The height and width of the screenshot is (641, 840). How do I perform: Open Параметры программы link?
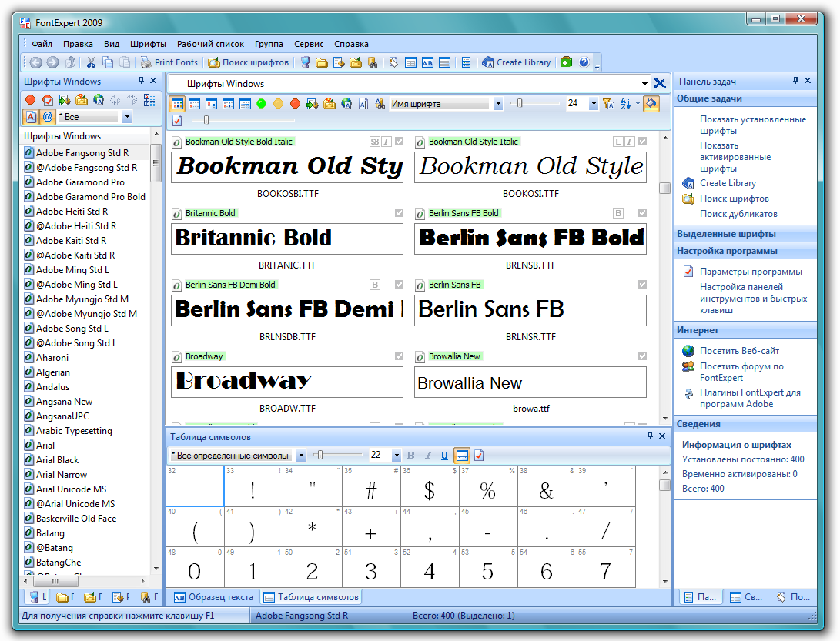click(x=751, y=272)
